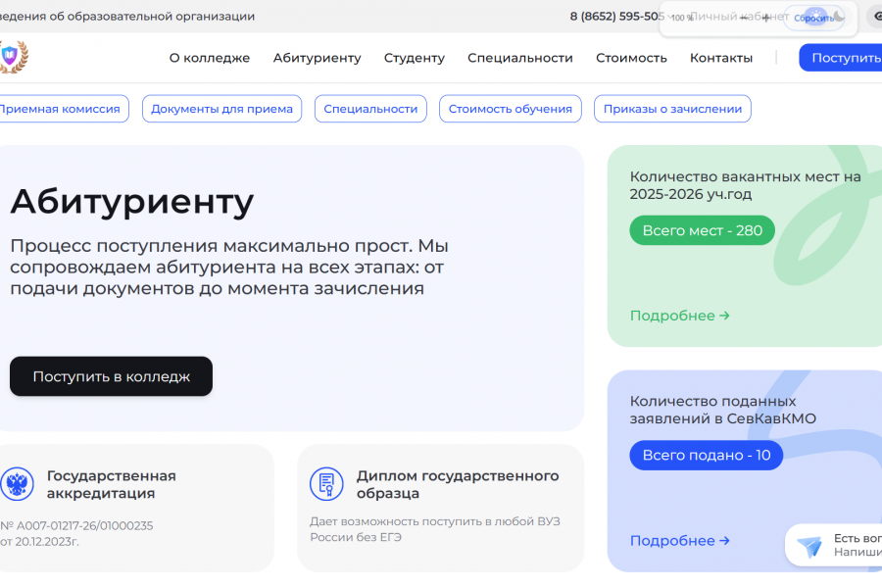This screenshot has width=882, height=588.
Task: Select the Документы для приема tab
Action: (x=222, y=109)
